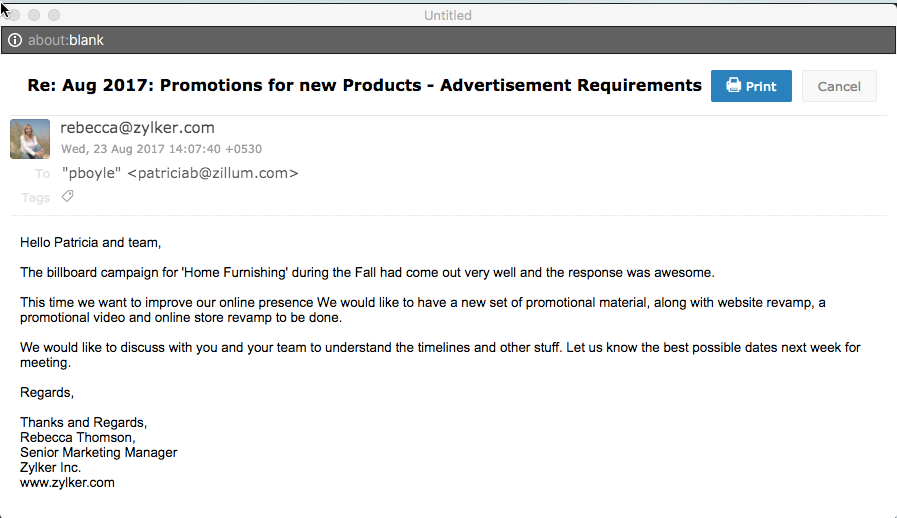Click the 'Hello Patricia and team' greeting

point(90,242)
